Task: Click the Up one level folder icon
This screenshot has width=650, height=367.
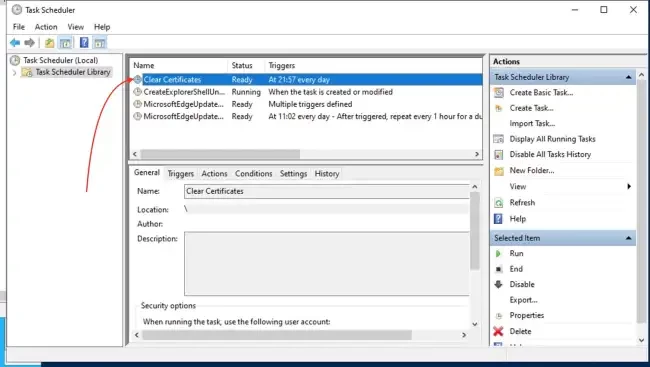Action: pos(49,42)
